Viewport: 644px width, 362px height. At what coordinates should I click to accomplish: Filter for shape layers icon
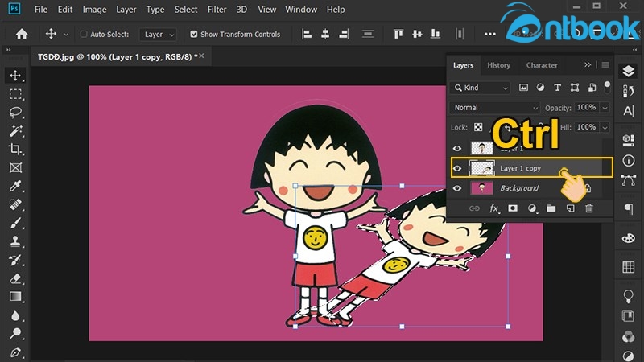pos(575,88)
